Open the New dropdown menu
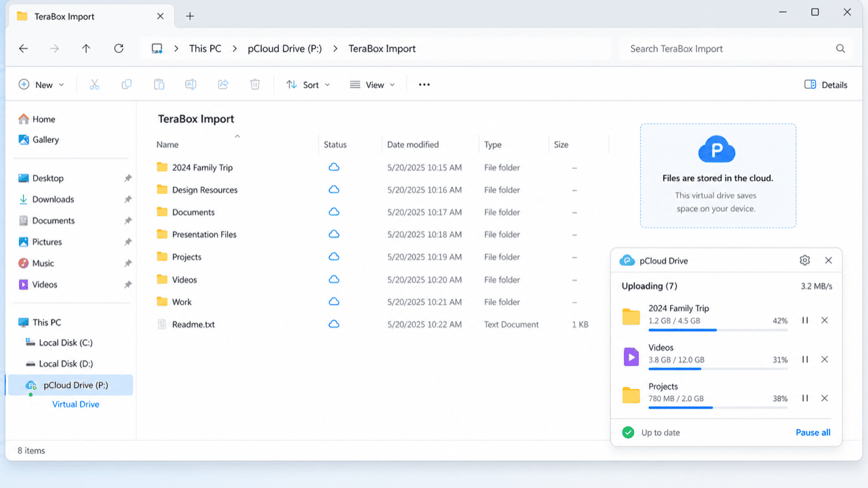The height and width of the screenshot is (488, 868). tap(41, 85)
